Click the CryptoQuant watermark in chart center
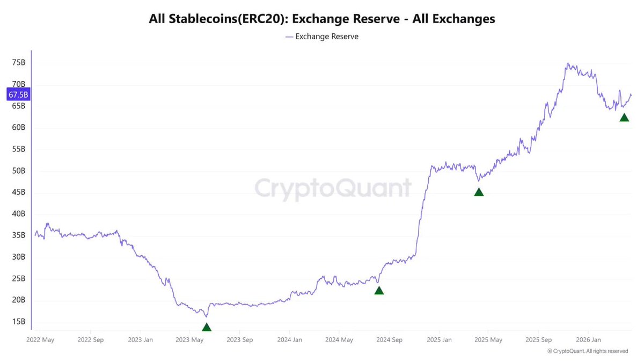 (x=333, y=188)
